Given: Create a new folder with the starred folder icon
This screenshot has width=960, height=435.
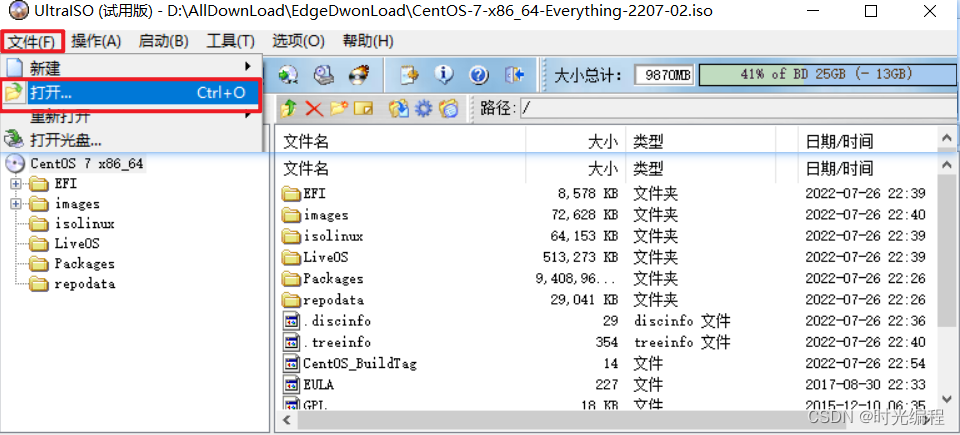Looking at the screenshot, I should (x=339, y=109).
